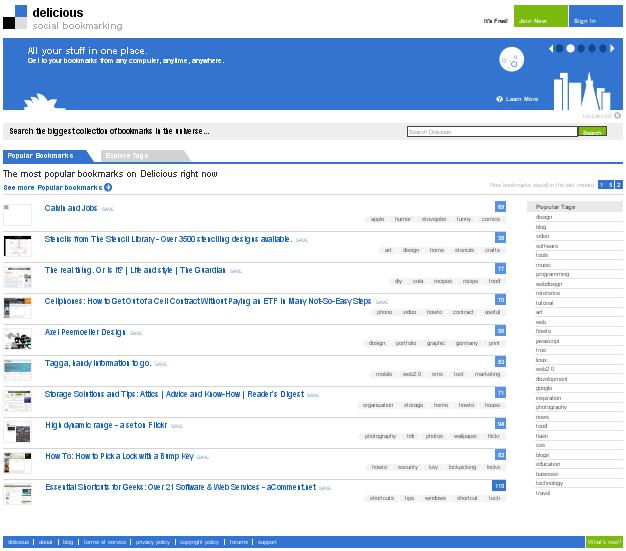Switch to the Explore Tags tab
The height and width of the screenshot is (551, 626).
click(x=142, y=156)
